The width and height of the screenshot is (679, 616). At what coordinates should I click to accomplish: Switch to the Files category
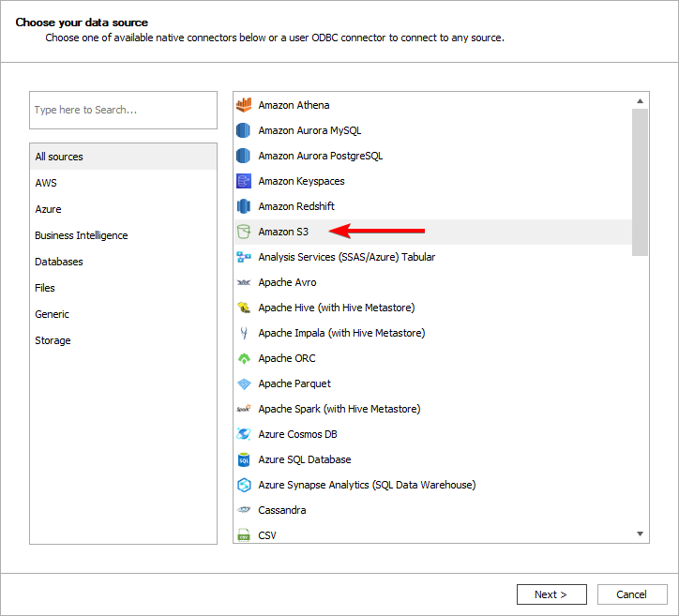[x=123, y=288]
